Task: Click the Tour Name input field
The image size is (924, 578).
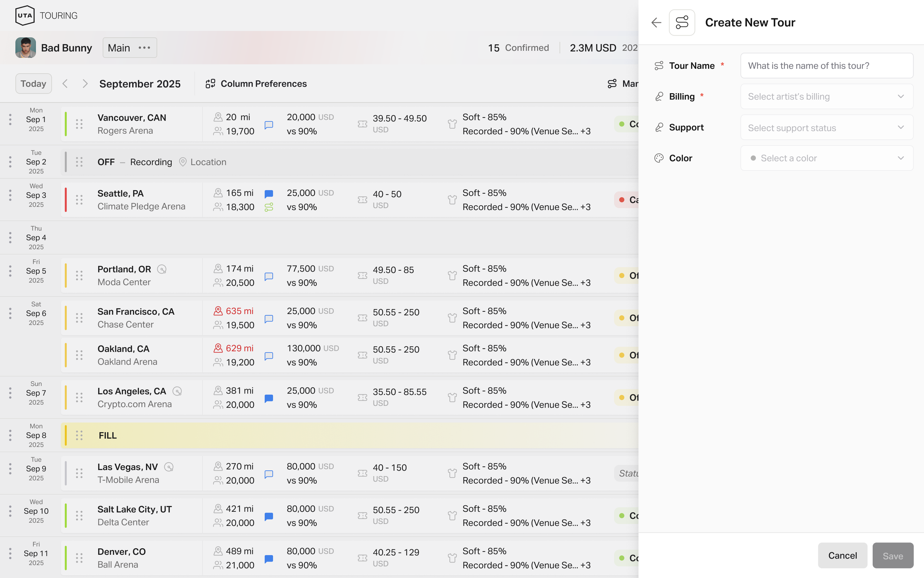Action: (x=826, y=66)
